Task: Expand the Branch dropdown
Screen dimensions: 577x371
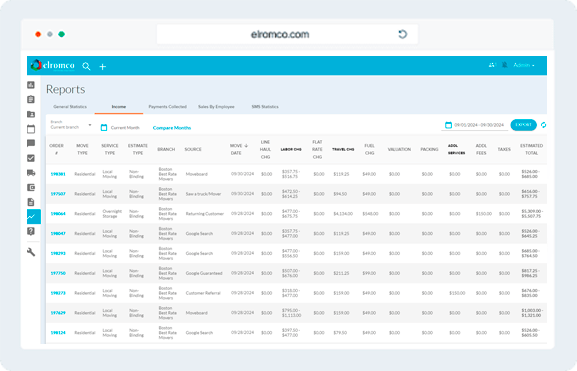Action: click(x=71, y=125)
